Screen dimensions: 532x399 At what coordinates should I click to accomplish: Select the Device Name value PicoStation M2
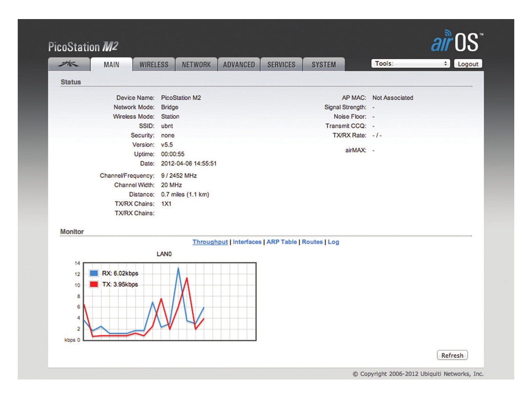click(x=181, y=98)
